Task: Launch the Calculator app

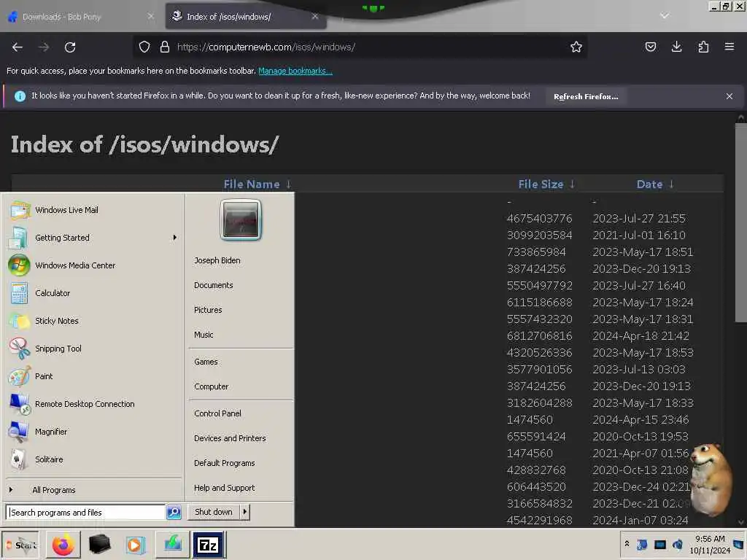Action: [93, 293]
